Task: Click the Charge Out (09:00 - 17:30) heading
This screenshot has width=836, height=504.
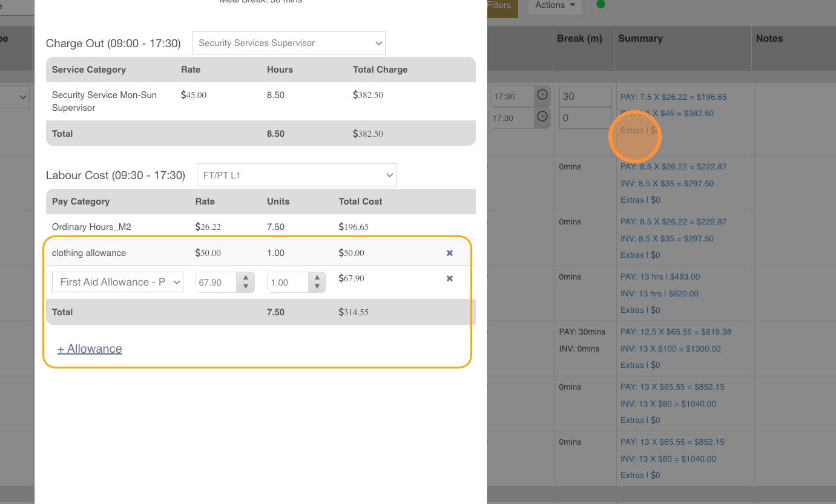Action: tap(113, 44)
